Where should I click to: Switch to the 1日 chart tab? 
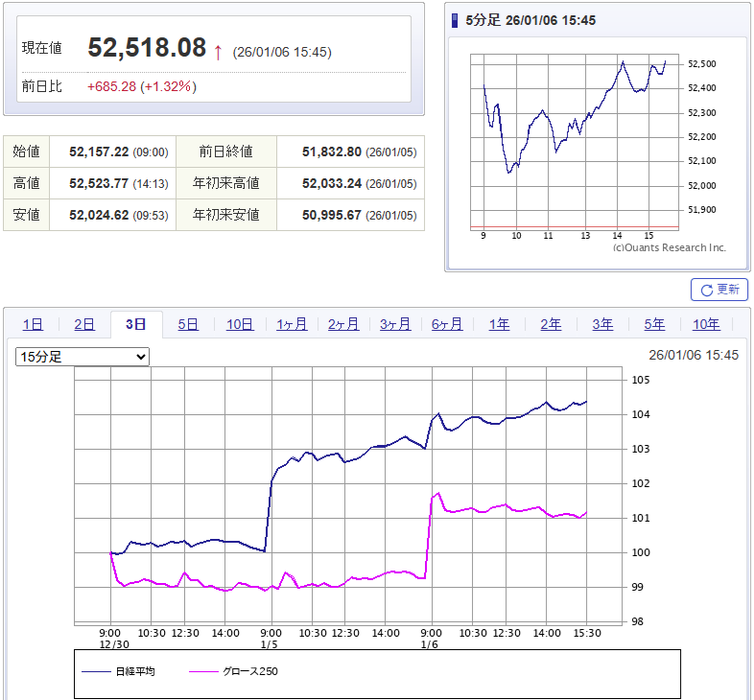coord(33,324)
